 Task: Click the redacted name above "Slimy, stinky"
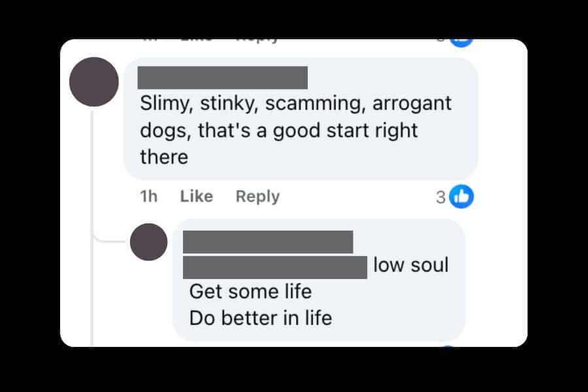coord(222,78)
